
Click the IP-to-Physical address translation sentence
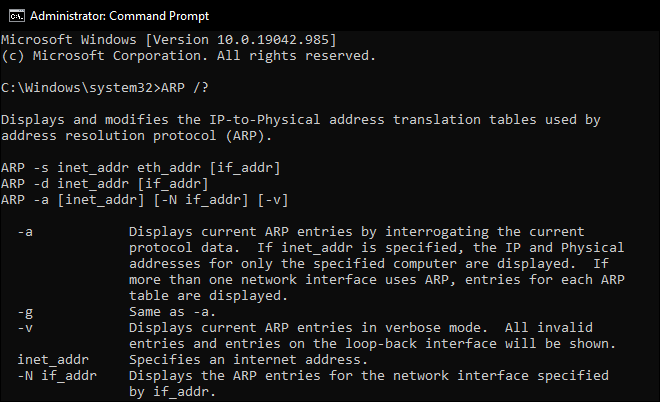[301, 120]
